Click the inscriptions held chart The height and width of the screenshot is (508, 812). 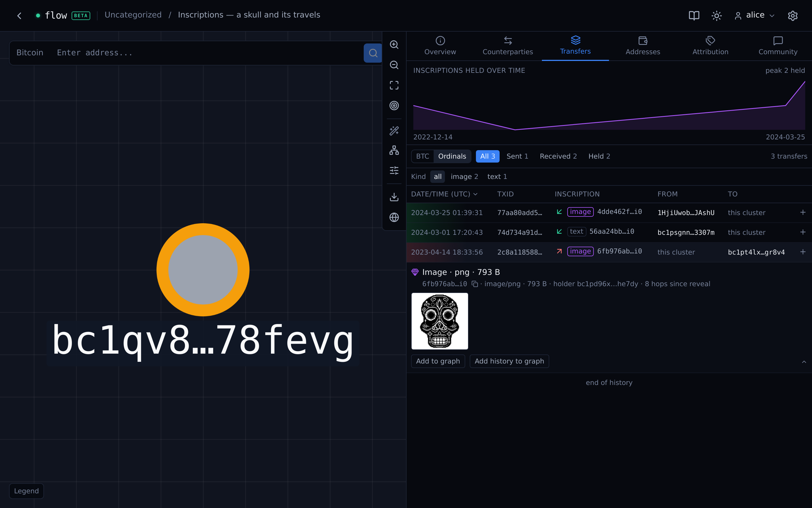click(609, 105)
